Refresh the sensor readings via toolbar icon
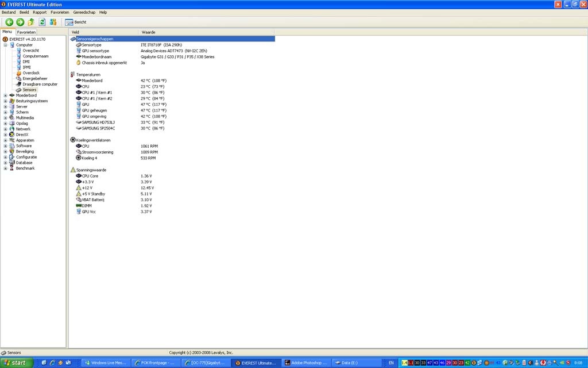588x368 pixels. [42, 22]
